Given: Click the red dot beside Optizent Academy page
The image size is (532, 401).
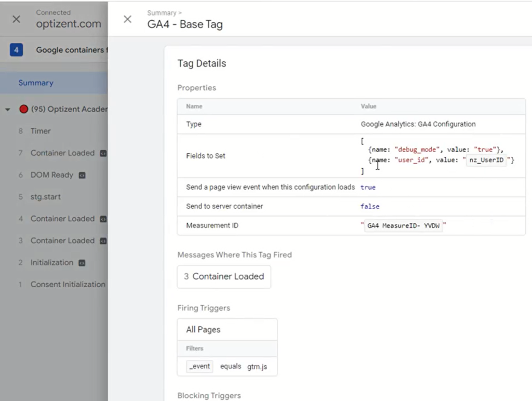Looking at the screenshot, I should pyautogui.click(x=23, y=109).
